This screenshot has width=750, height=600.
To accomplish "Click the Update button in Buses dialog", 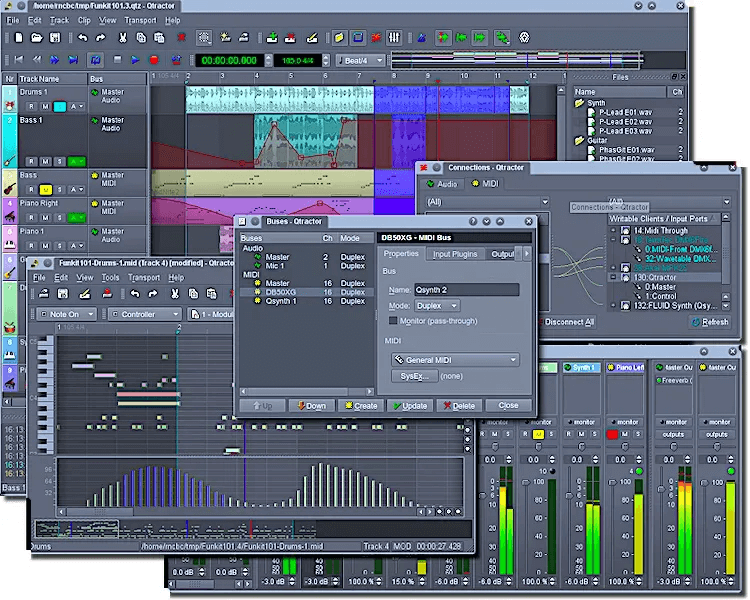I will tap(409, 405).
